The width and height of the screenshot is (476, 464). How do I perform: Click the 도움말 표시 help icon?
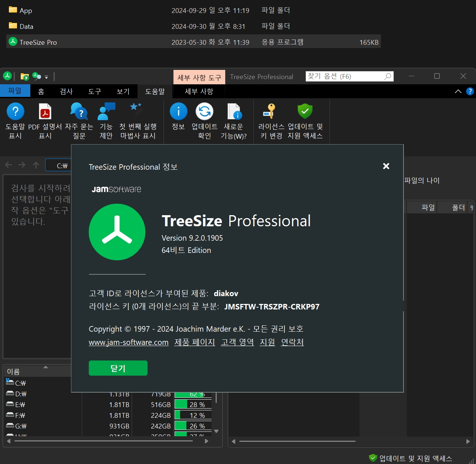point(16,111)
